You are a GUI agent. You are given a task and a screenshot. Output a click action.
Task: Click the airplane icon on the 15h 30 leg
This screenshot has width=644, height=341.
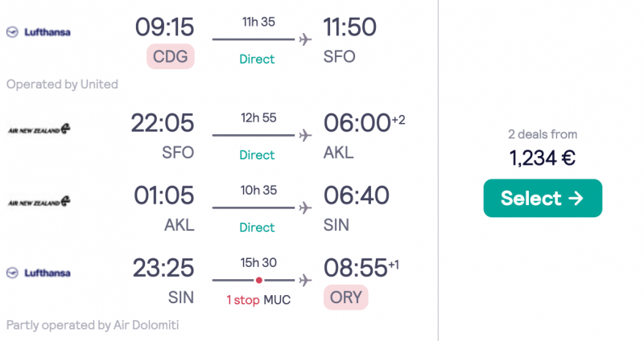pos(305,280)
